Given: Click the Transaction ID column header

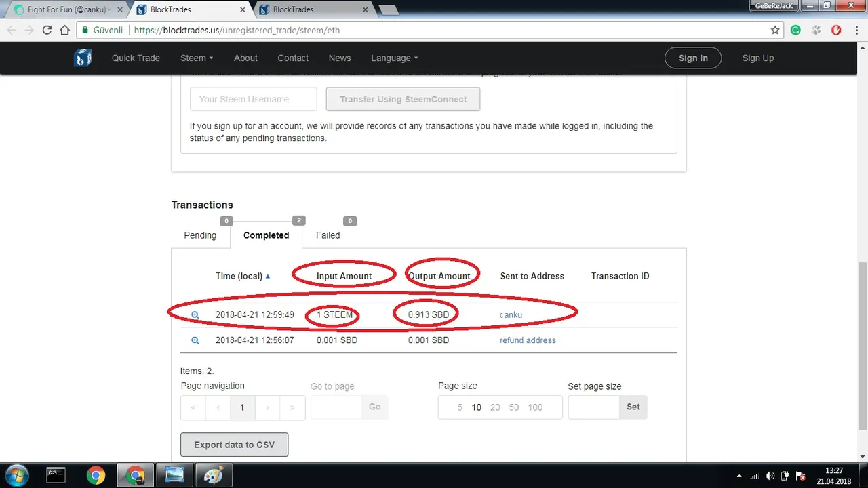Looking at the screenshot, I should (620, 276).
